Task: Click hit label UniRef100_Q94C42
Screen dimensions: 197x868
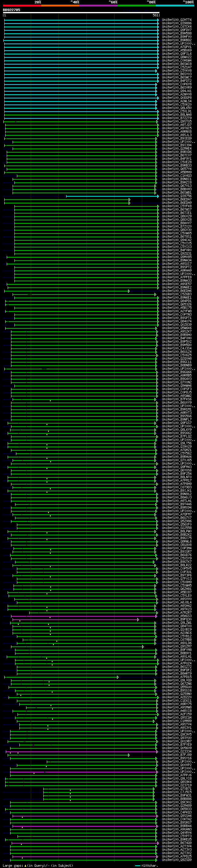Action: (176, 240)
